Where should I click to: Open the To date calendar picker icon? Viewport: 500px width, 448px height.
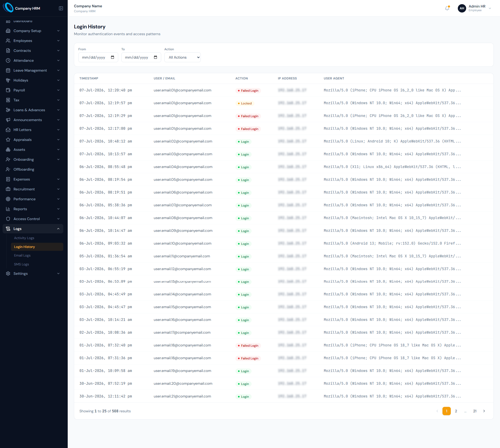click(155, 57)
